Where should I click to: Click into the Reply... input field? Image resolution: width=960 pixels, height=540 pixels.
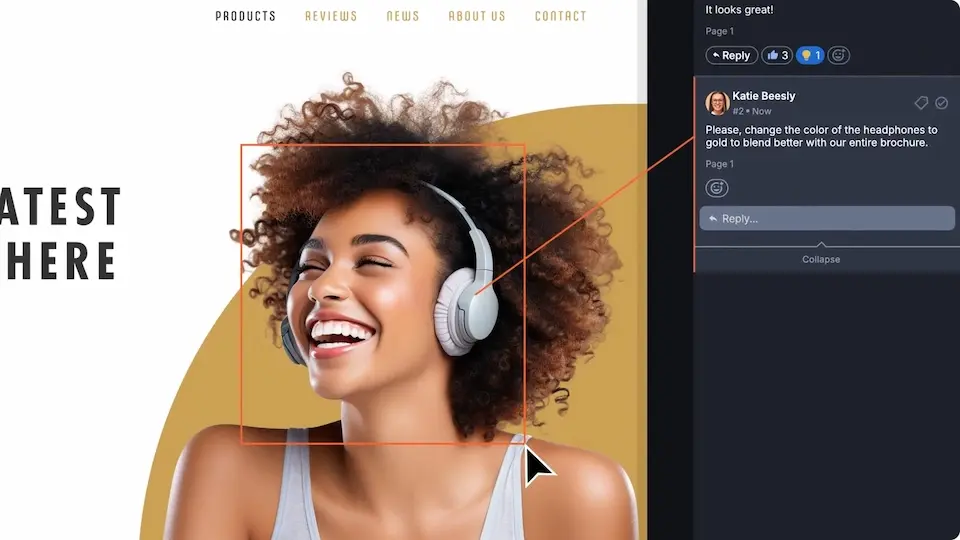click(827, 219)
